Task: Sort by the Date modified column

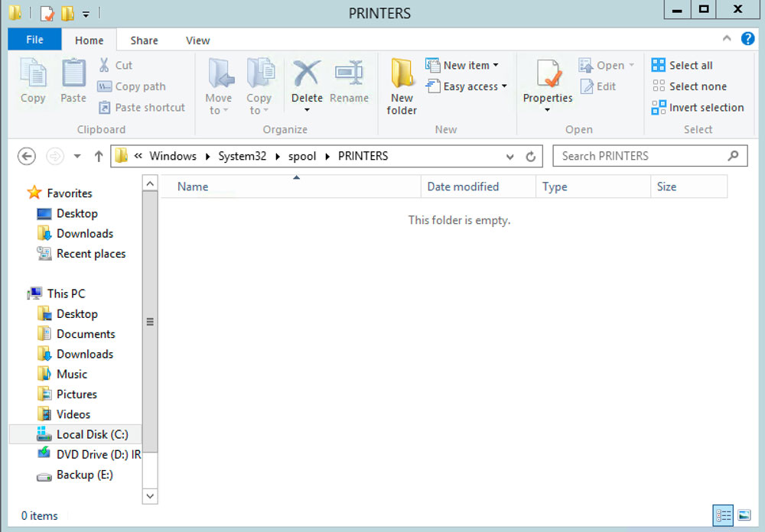Action: pyautogui.click(x=463, y=187)
